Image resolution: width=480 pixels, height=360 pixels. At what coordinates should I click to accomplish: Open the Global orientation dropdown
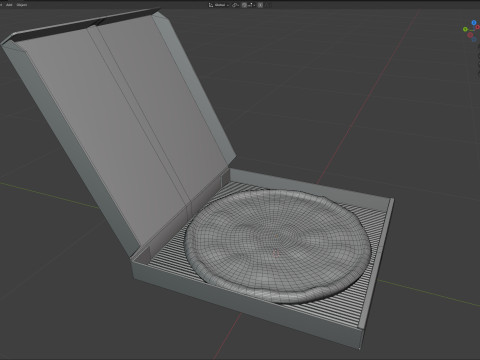222,5
